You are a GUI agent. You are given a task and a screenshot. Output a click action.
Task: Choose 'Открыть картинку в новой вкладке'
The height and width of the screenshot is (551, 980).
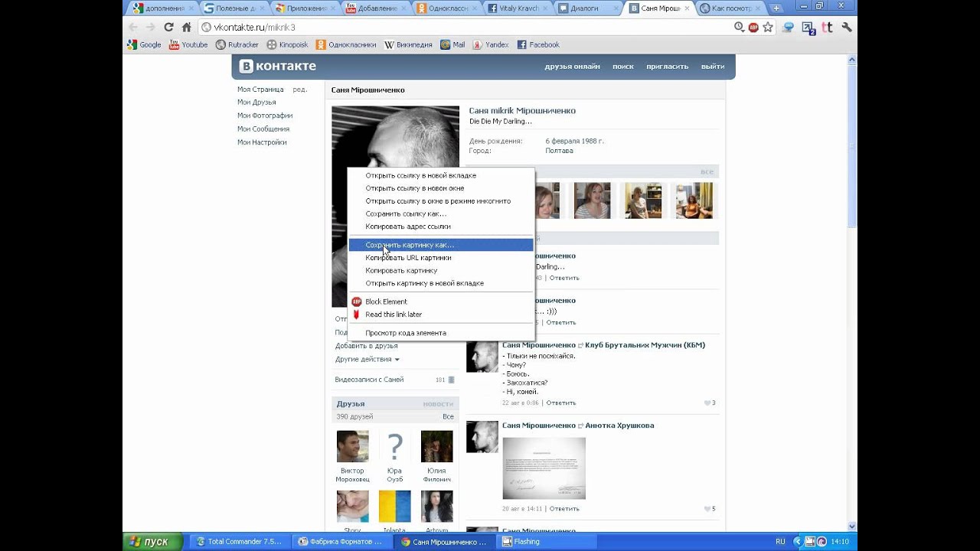coord(441,283)
